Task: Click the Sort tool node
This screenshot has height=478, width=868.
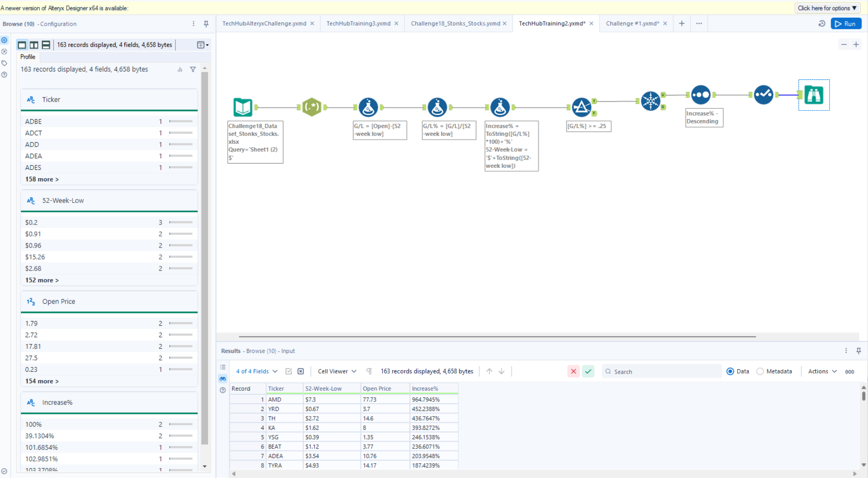Action: pos(701,95)
